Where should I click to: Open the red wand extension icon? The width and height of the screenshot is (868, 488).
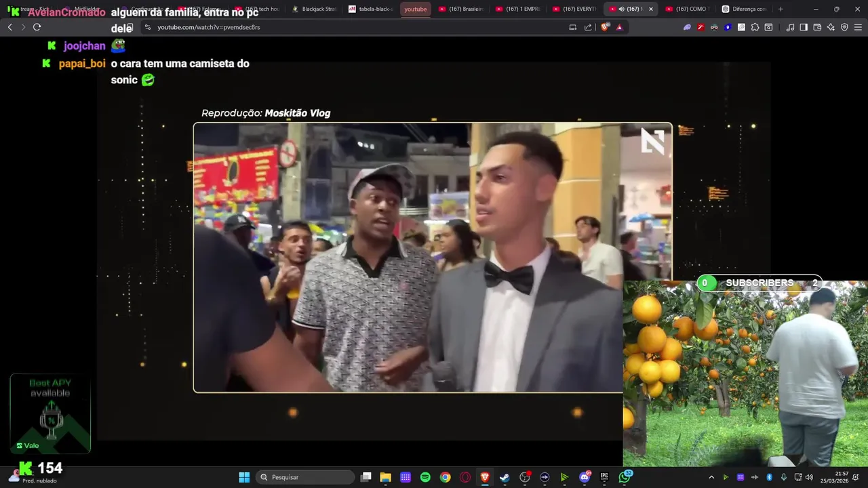tap(701, 27)
